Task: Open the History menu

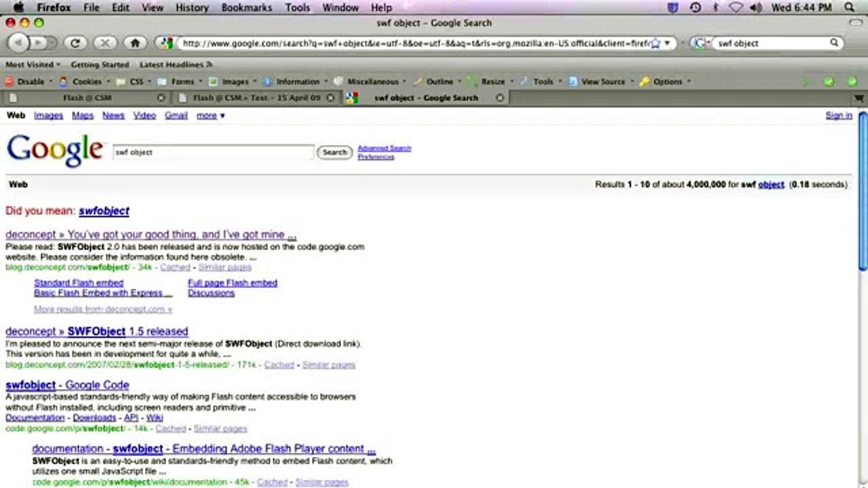Action: [192, 7]
